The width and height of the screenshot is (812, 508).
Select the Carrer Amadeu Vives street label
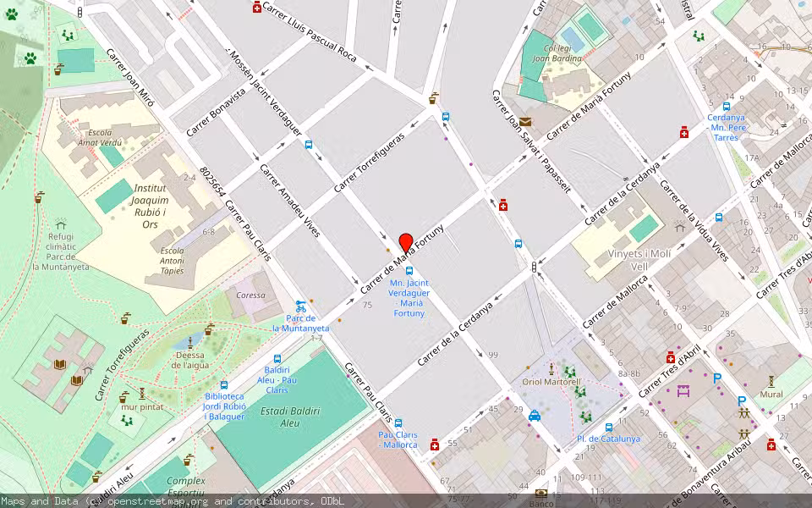tap(290, 201)
